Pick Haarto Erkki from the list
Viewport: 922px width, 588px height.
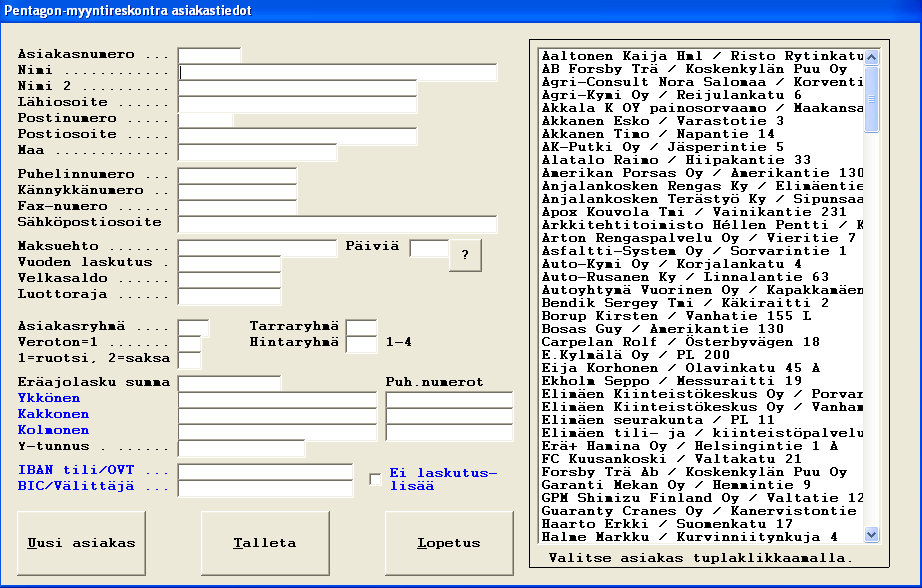666,523
